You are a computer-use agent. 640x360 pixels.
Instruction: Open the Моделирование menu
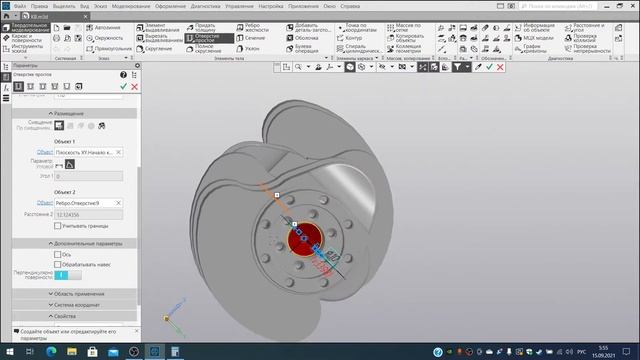131,6
